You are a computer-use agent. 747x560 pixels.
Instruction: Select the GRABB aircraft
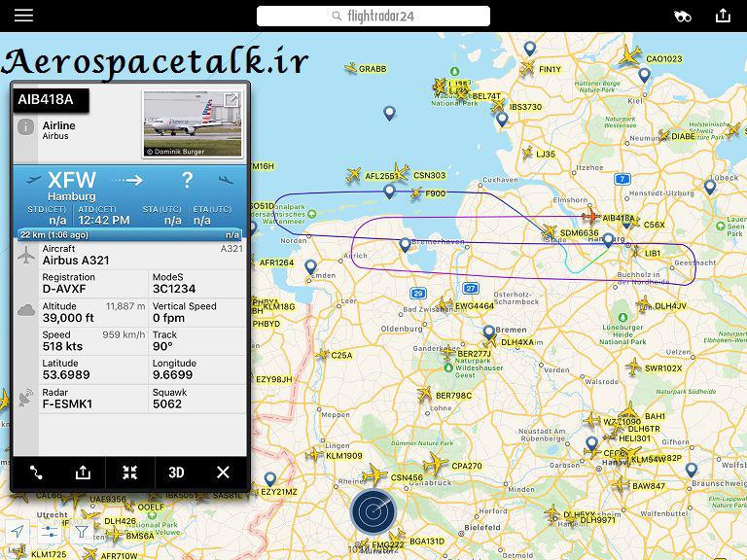click(x=351, y=69)
